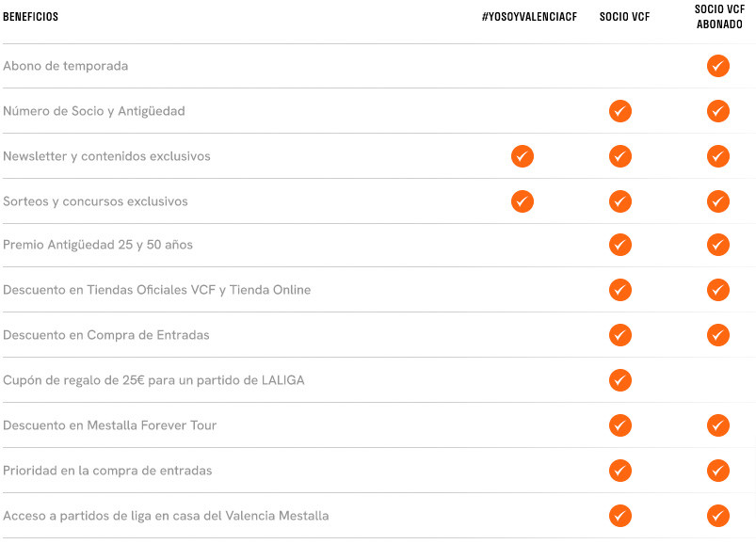Select the #YOSOYVALENCIACF column header

(x=528, y=17)
